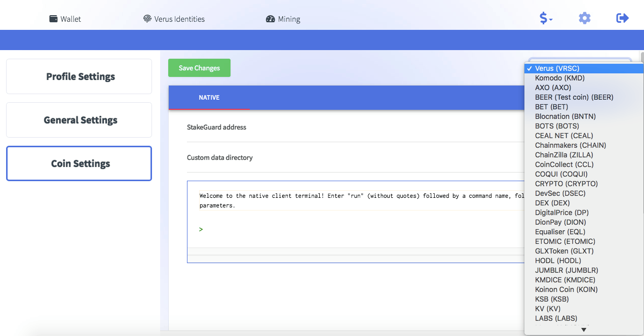The width and height of the screenshot is (644, 336).
Task: Click the page vertical scrollbar
Action: point(642,57)
